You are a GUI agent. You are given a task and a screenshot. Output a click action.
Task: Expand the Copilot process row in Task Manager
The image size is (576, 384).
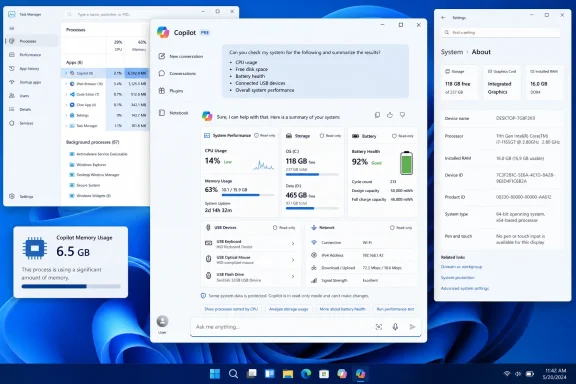[66, 73]
